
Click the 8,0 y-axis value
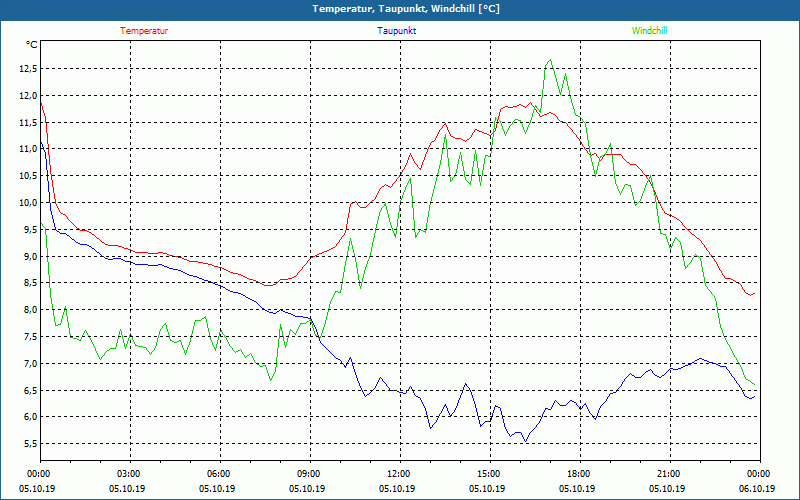pos(31,310)
